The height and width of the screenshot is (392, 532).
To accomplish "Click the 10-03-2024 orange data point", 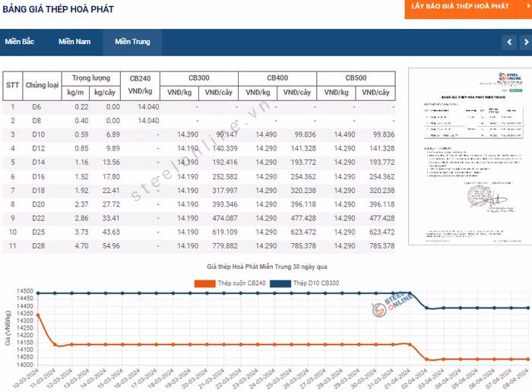I will 38,315.
